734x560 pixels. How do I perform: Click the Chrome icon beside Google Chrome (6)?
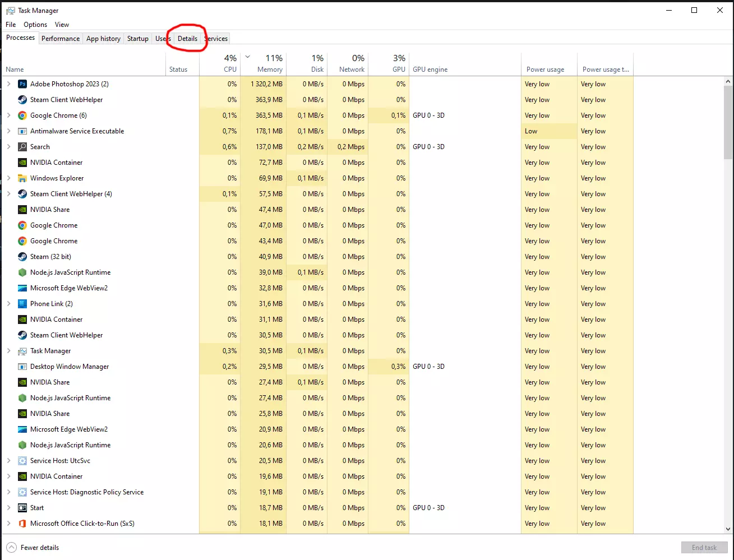click(22, 115)
